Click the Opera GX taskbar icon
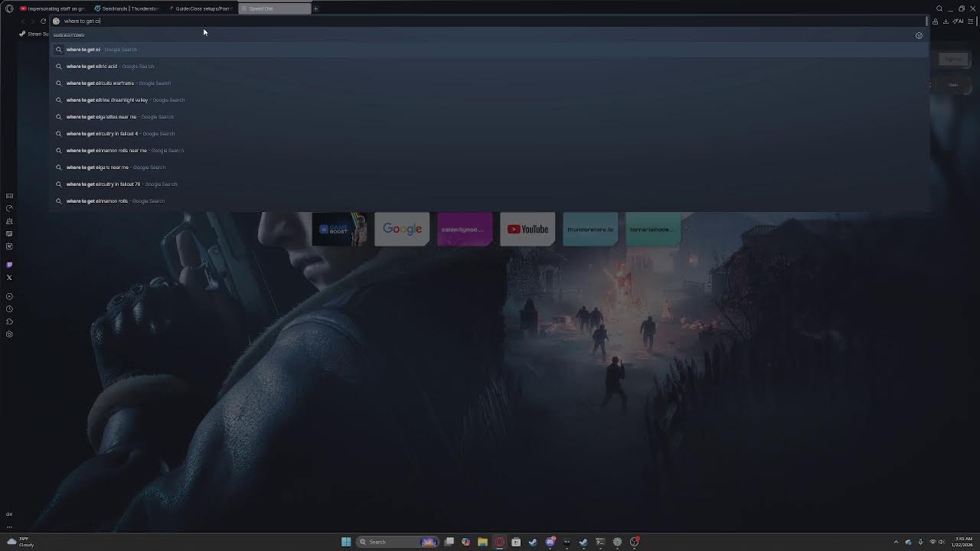Viewport: 980px width, 551px height. click(x=499, y=542)
